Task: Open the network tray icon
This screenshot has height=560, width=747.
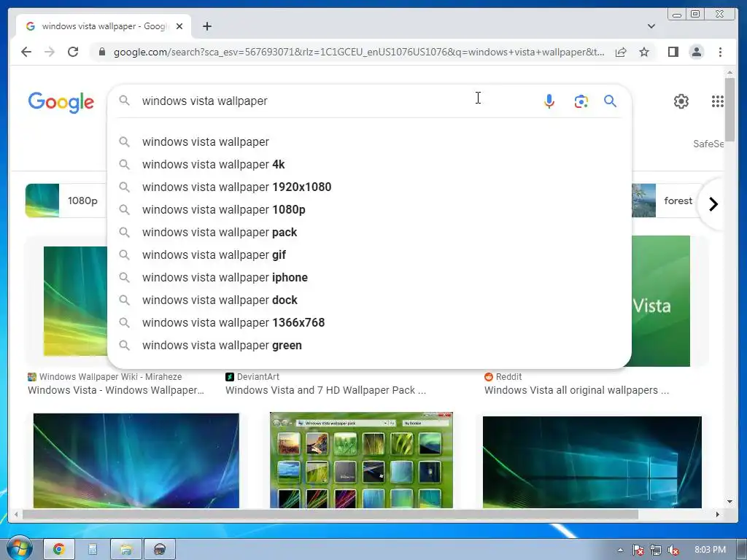Action: [x=656, y=551]
